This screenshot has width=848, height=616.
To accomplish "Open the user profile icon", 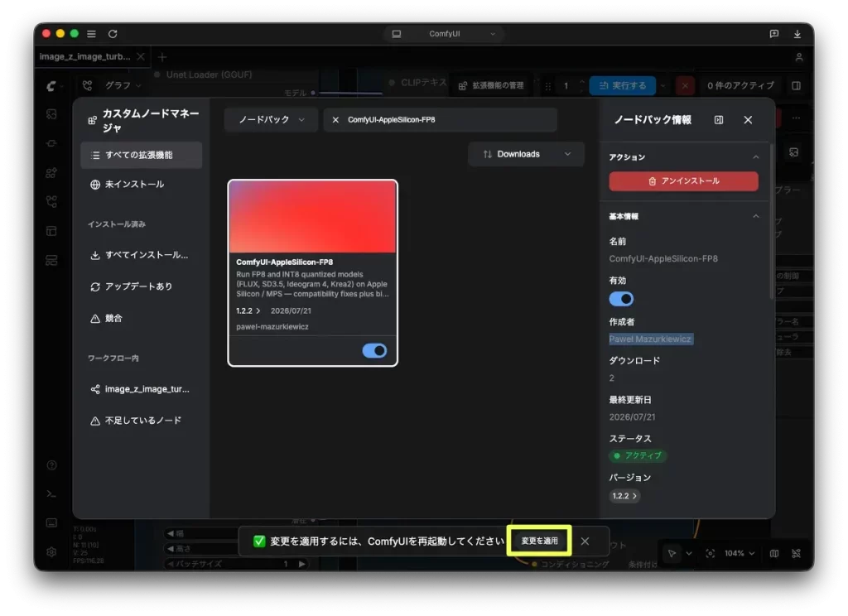I will tap(799, 57).
